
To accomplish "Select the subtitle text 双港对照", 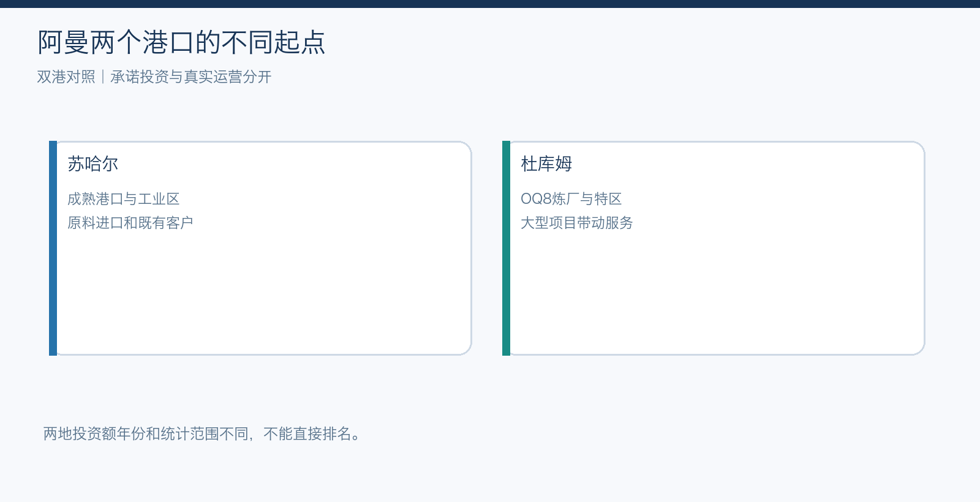I will [x=66, y=77].
